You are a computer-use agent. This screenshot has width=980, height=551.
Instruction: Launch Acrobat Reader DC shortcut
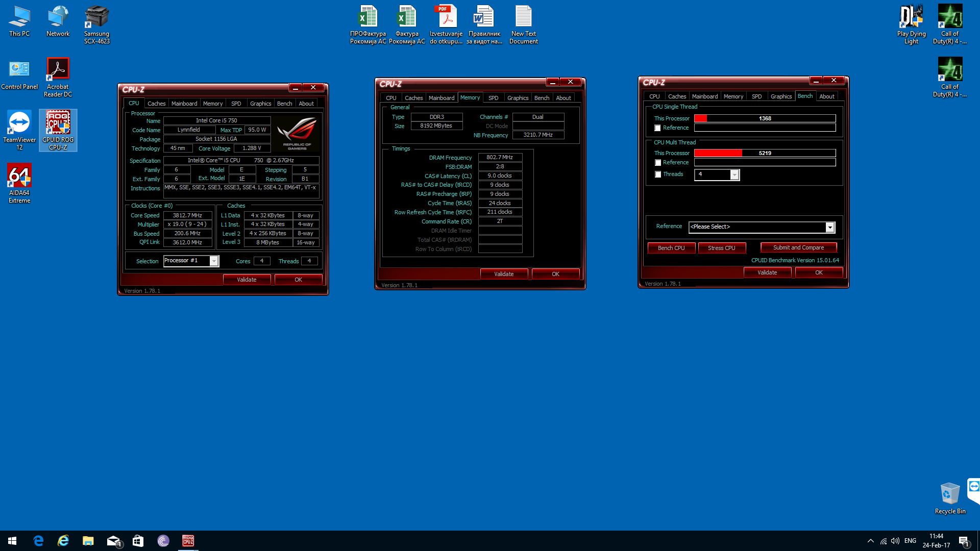coord(58,78)
